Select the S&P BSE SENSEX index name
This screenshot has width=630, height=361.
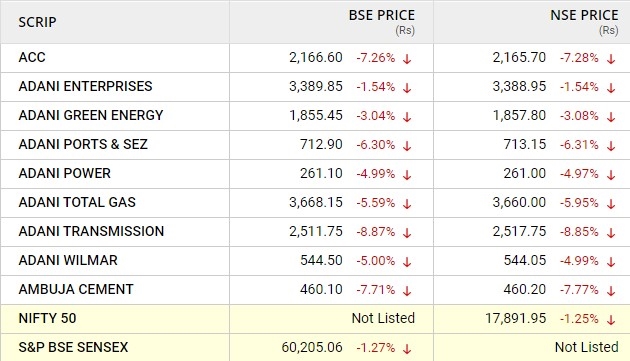73,347
